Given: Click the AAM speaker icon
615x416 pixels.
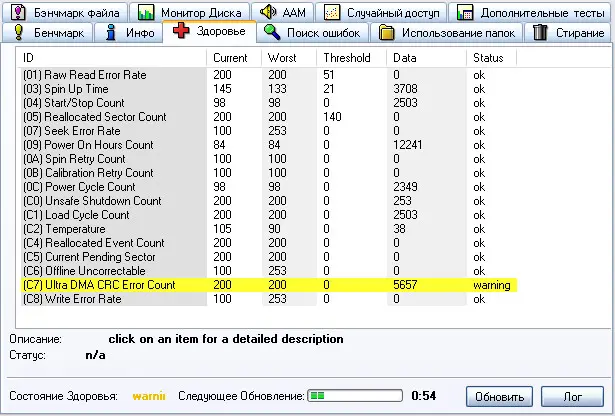Looking at the screenshot, I should click(268, 13).
